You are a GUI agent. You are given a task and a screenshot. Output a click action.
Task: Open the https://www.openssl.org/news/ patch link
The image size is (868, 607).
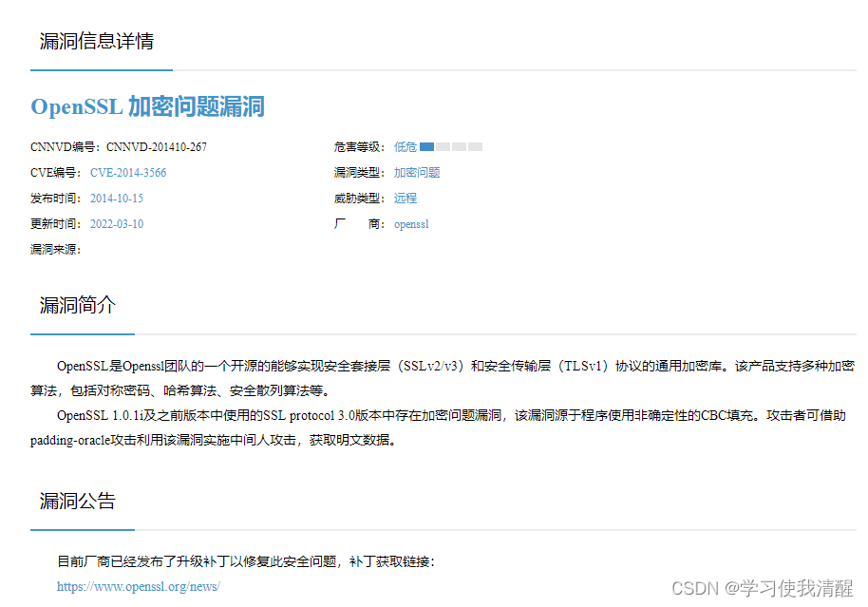coord(139,586)
